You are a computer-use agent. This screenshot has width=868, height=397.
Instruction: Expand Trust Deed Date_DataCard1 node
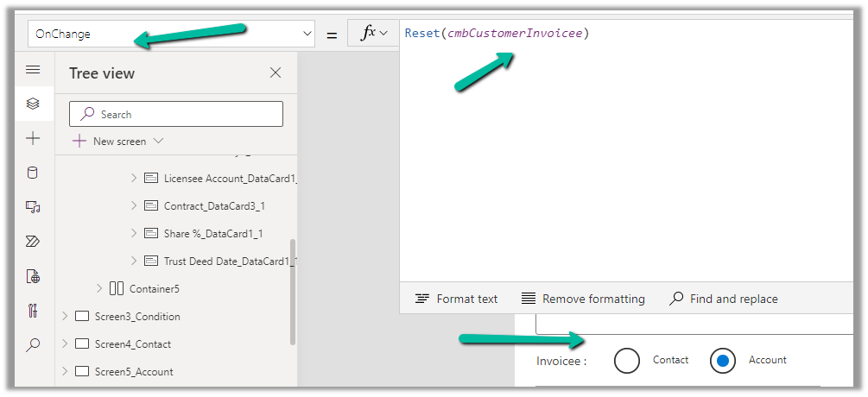tap(133, 261)
